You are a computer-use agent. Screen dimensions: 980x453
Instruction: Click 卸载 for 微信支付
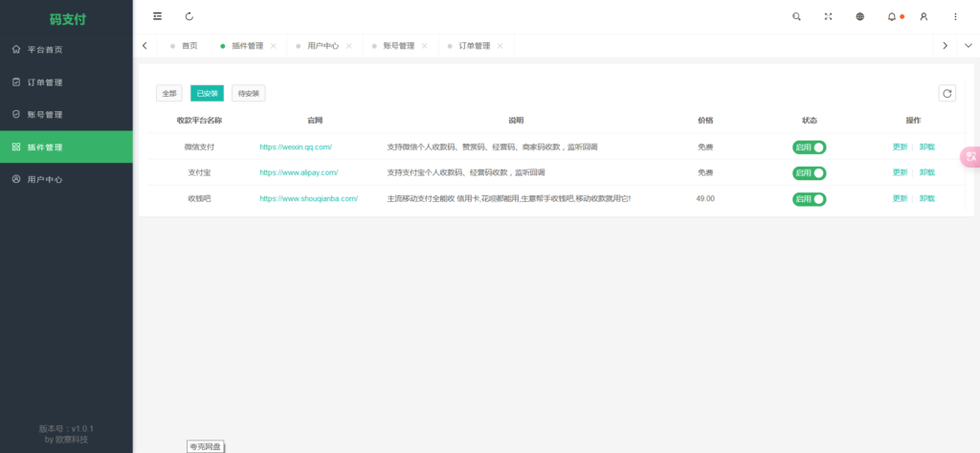click(x=926, y=147)
